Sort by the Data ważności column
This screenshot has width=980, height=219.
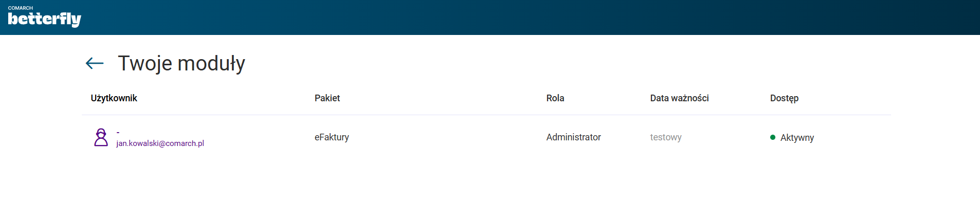[x=679, y=98]
